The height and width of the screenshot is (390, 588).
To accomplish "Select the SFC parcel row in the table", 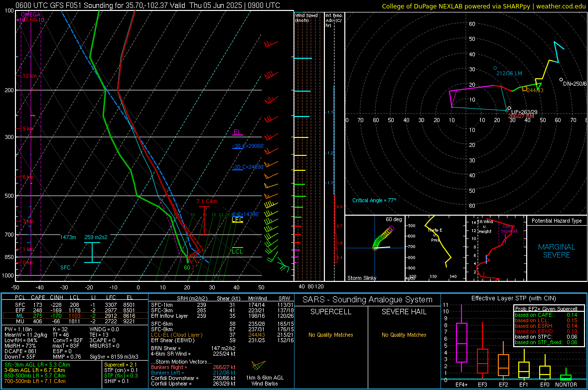I will (75, 305).
